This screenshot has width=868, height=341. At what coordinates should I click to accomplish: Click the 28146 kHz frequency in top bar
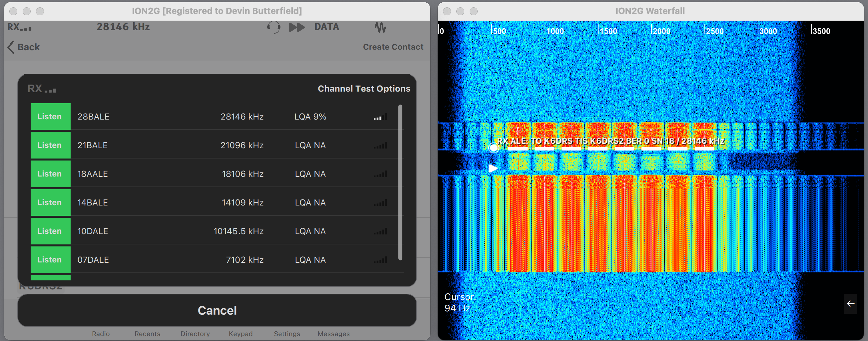pos(123,27)
